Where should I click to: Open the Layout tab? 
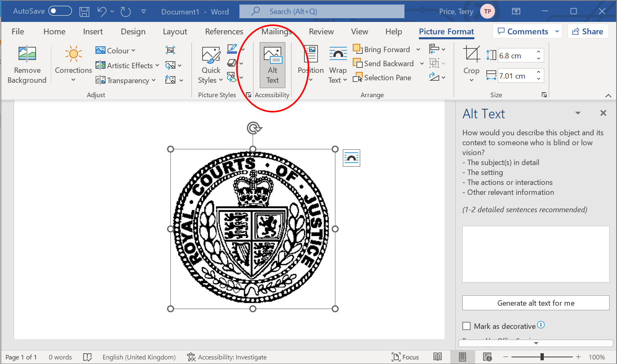[x=175, y=31]
